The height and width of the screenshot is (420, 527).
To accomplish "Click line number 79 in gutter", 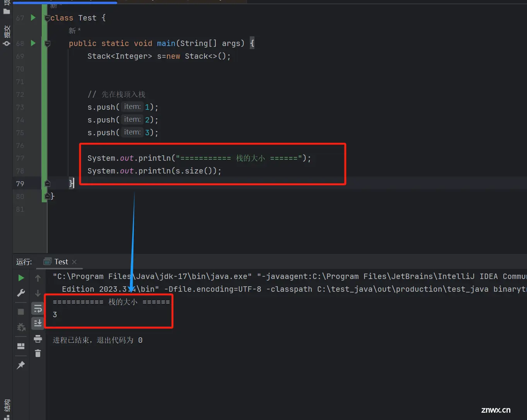I will 20,184.
